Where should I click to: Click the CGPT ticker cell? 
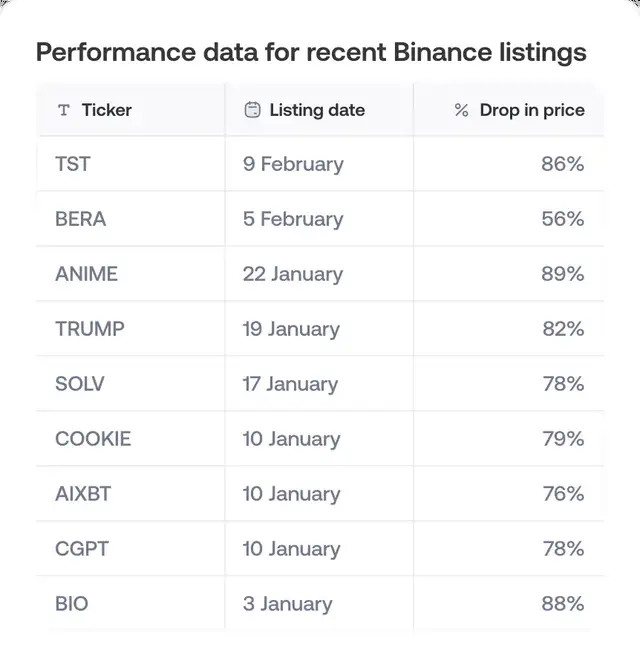click(82, 549)
